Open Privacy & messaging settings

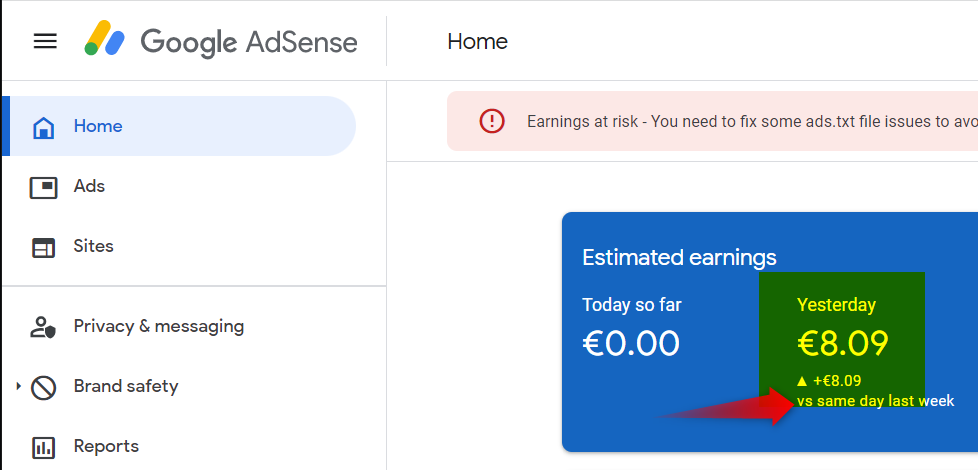pos(158,327)
